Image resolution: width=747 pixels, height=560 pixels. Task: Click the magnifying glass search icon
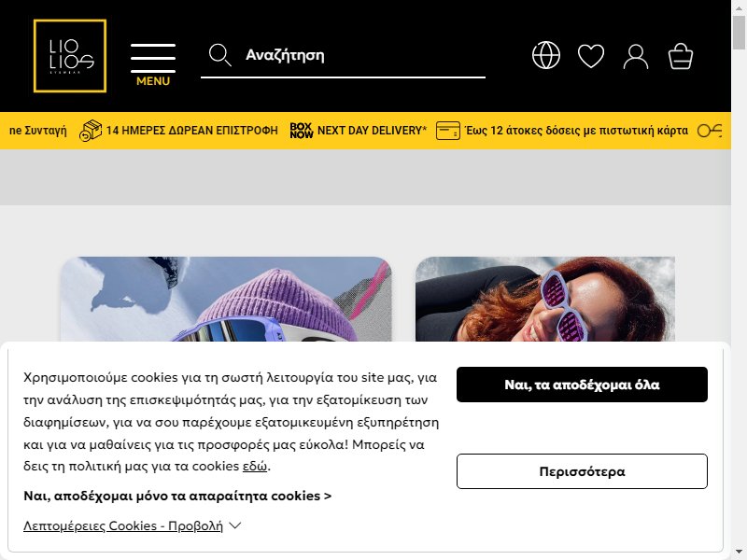pos(220,55)
